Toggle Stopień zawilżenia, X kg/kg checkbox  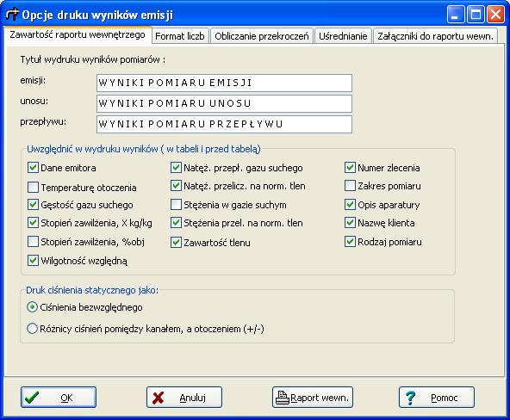coord(34,223)
